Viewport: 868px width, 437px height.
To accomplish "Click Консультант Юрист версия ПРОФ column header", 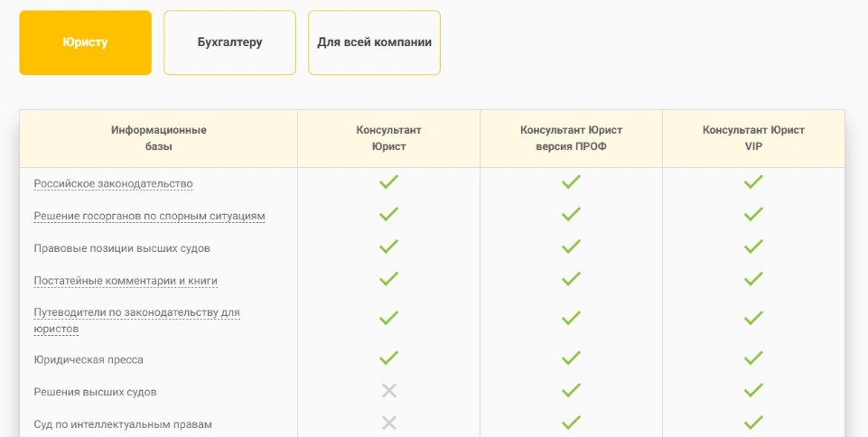I will [571, 138].
